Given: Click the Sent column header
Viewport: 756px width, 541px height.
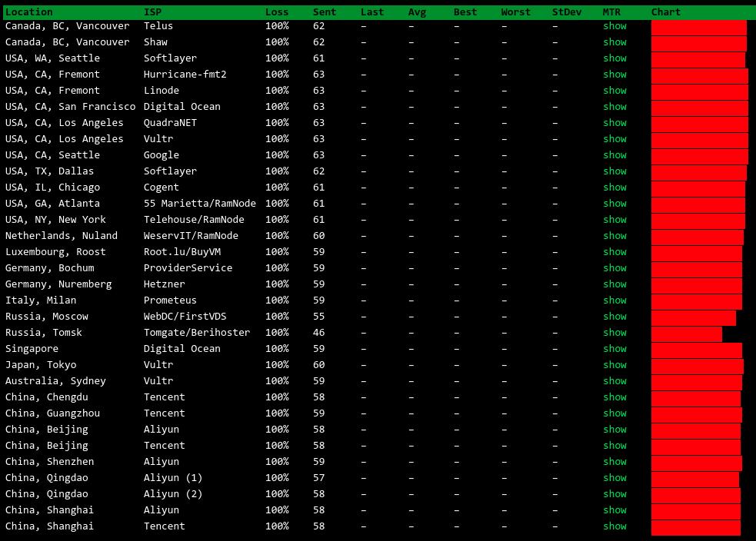Looking at the screenshot, I should point(325,12).
